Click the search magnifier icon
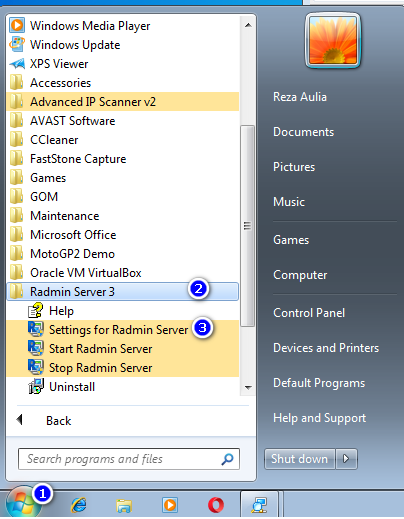Screen dimensions: 404x519 pos(227,459)
